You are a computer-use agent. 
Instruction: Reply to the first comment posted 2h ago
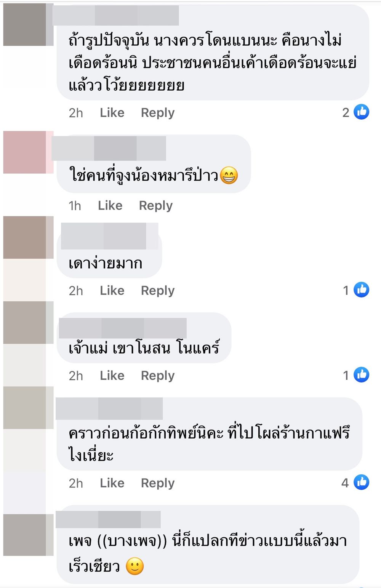(158, 113)
